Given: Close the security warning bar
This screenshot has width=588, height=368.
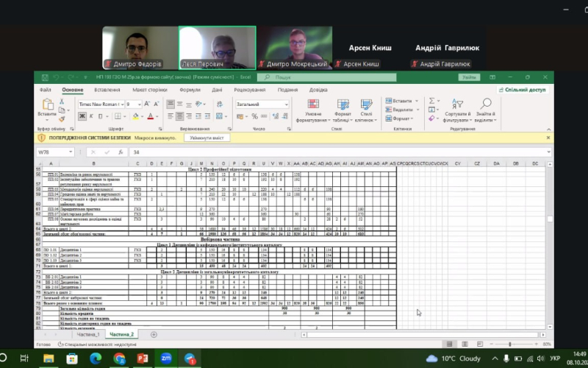Looking at the screenshot, I should click(568, 138).
